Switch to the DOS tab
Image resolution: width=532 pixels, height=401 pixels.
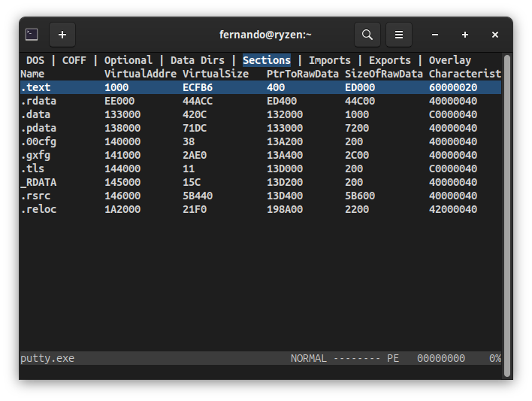pyautogui.click(x=35, y=60)
